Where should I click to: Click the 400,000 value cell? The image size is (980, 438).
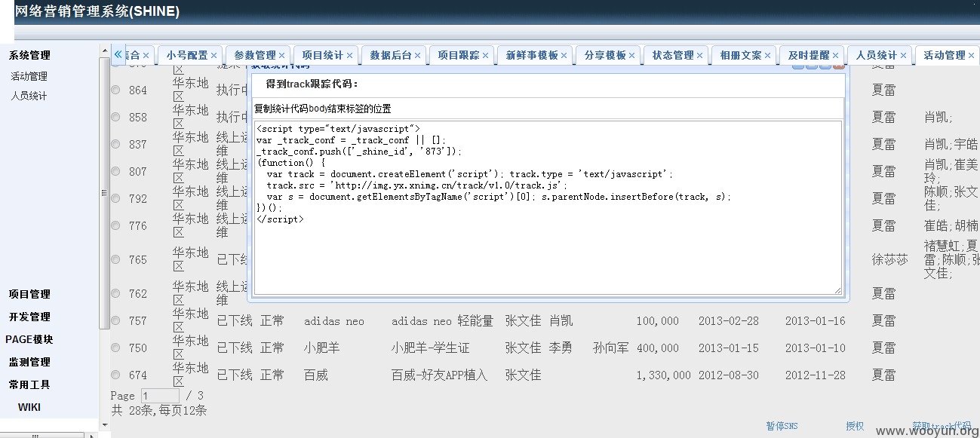coord(657,348)
